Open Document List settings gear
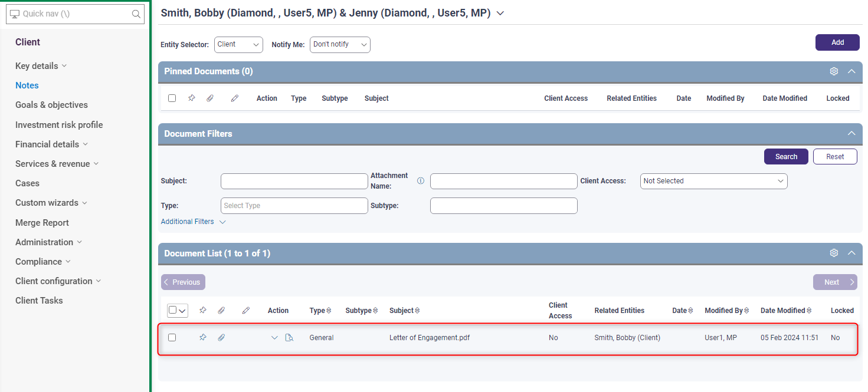868x392 pixels. [834, 253]
